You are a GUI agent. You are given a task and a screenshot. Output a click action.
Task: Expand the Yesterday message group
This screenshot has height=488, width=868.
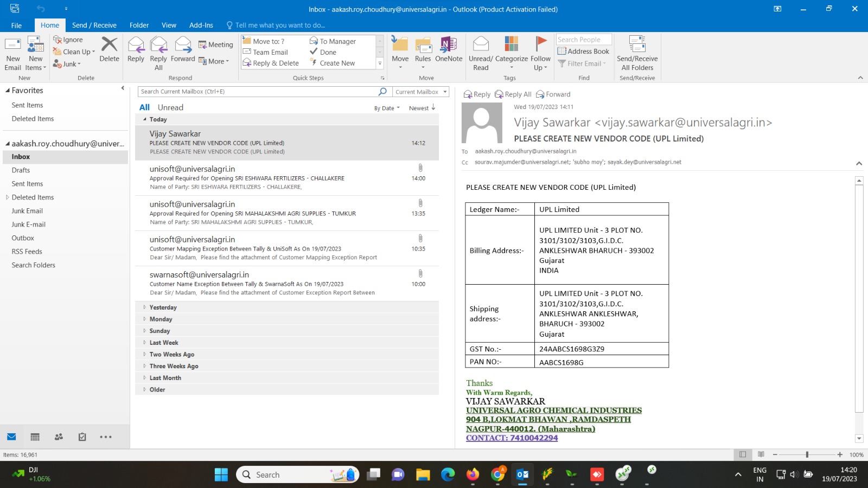[145, 307]
